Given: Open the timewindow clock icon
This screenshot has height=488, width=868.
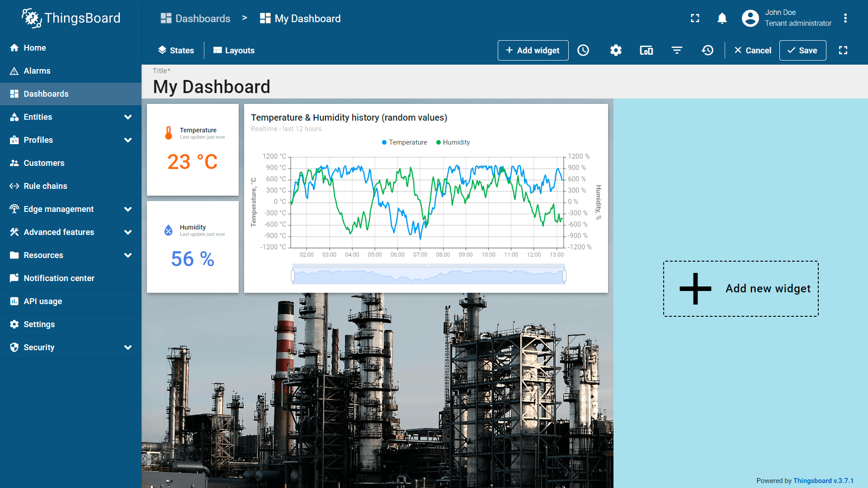Looking at the screenshot, I should click(x=583, y=50).
